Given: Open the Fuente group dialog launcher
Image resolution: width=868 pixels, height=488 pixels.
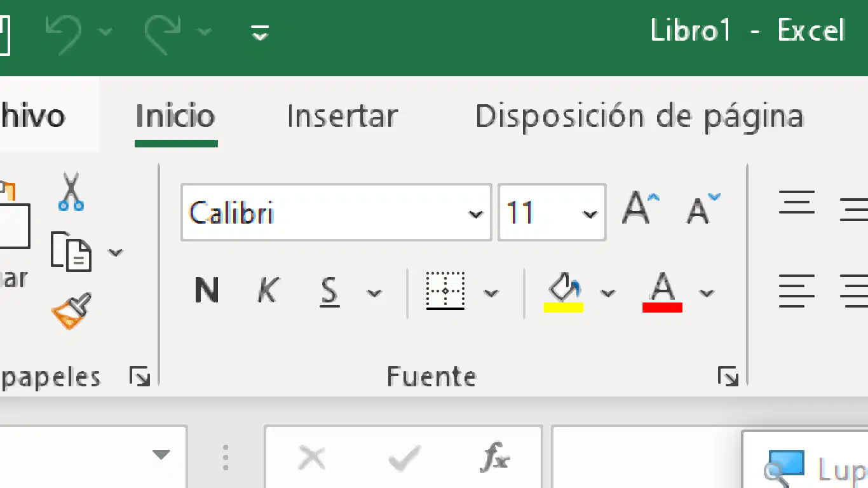Looking at the screenshot, I should pyautogui.click(x=728, y=377).
